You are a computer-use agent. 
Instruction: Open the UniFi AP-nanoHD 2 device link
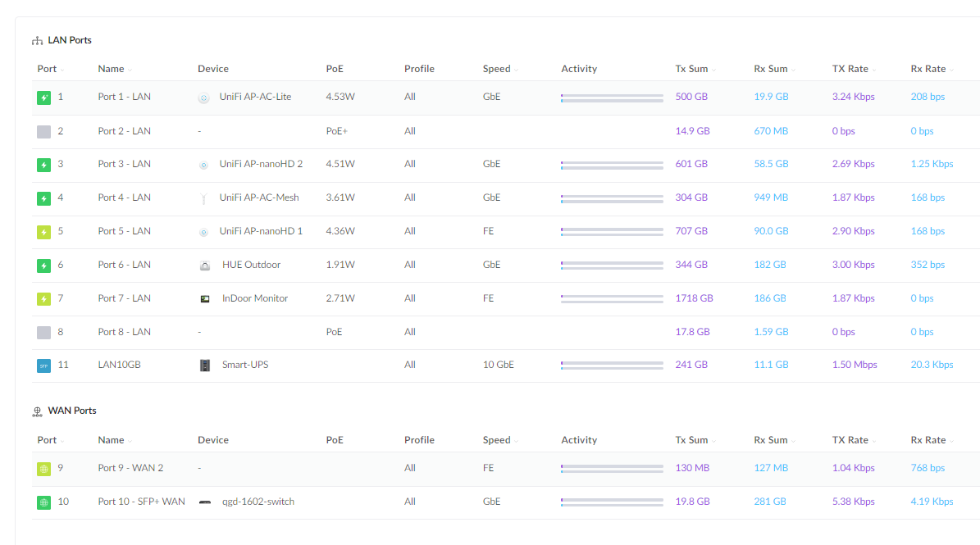(261, 164)
